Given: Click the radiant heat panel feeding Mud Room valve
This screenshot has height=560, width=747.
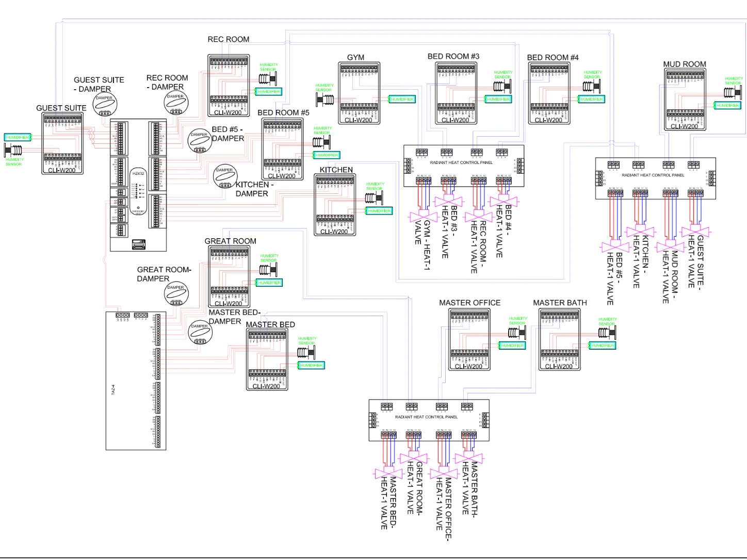Looking at the screenshot, I should pyautogui.click(x=656, y=178).
